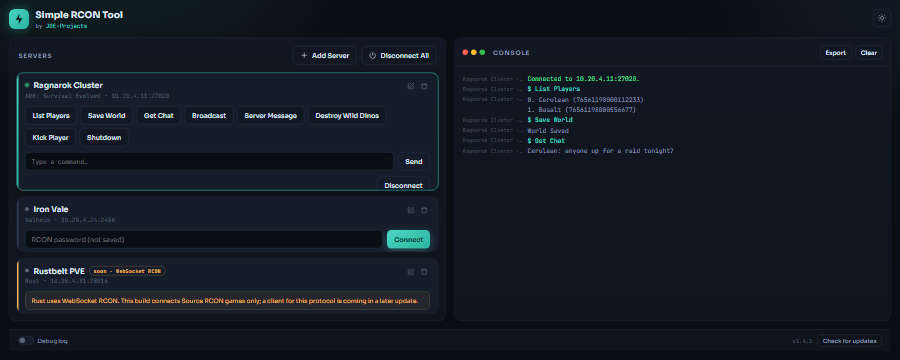The width and height of the screenshot is (900, 360).
Task: Click the Rustbelt PVE server title
Action: pyautogui.click(x=59, y=270)
